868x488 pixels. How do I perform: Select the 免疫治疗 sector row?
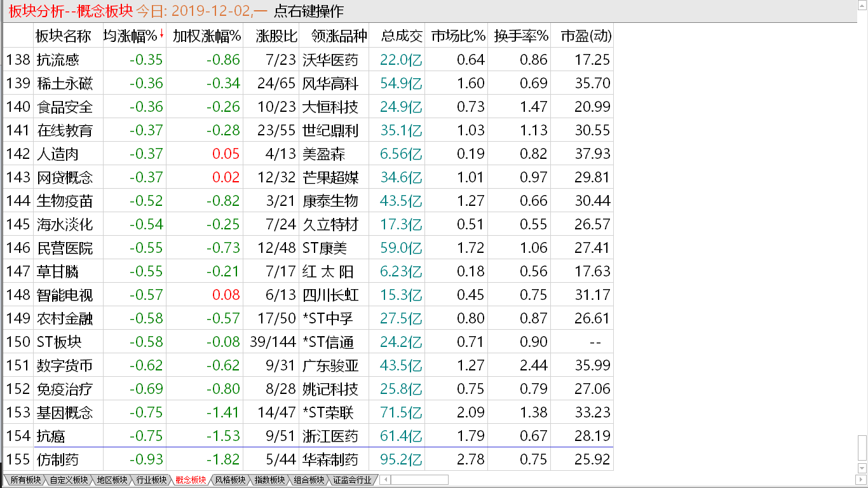pyautogui.click(x=308, y=389)
